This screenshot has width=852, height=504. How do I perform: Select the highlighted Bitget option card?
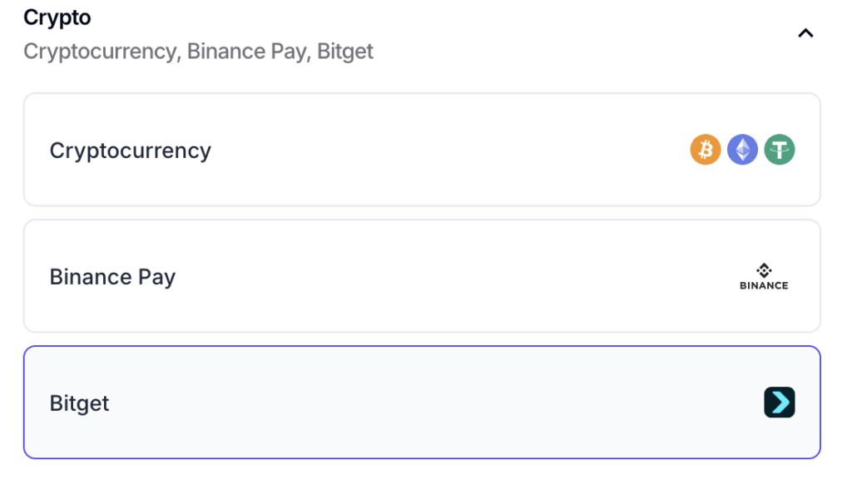click(x=422, y=403)
